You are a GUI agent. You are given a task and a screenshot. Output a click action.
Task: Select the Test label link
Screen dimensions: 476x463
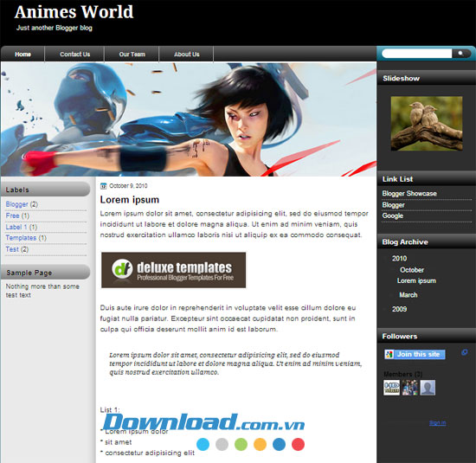[12, 249]
